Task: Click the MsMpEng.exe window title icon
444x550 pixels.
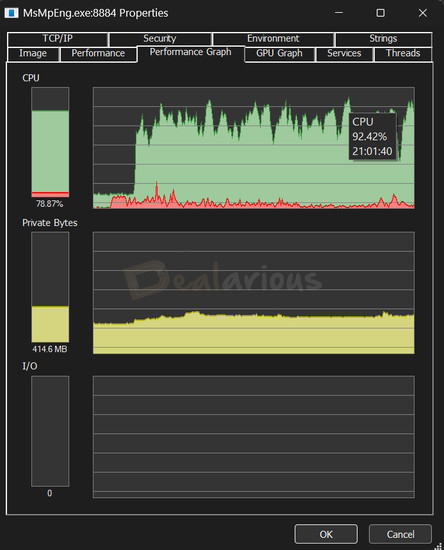Action: coord(12,13)
